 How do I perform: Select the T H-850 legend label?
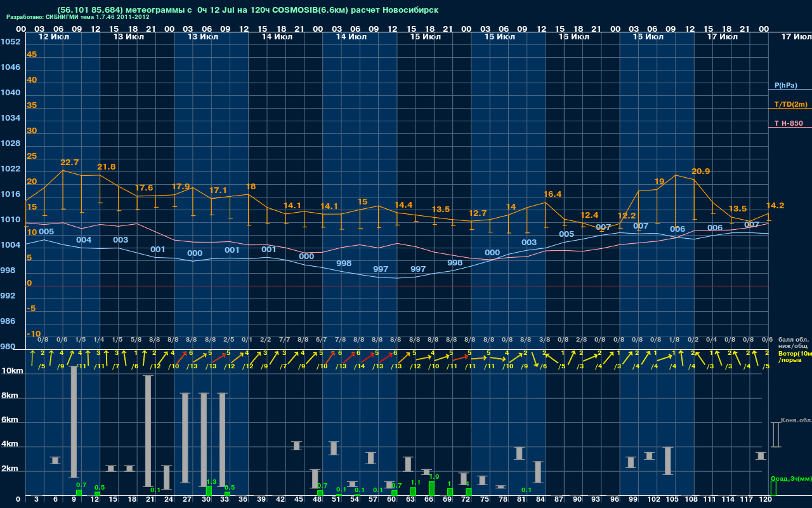point(789,123)
